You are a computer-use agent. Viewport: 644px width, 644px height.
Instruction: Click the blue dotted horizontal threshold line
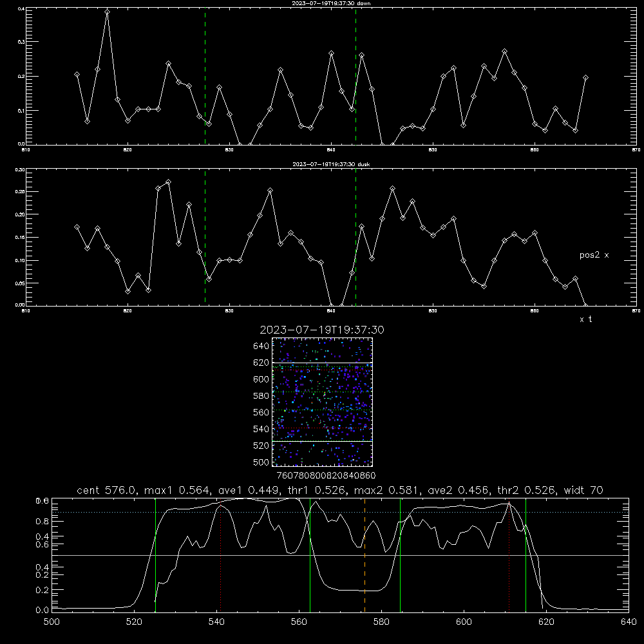(340, 512)
